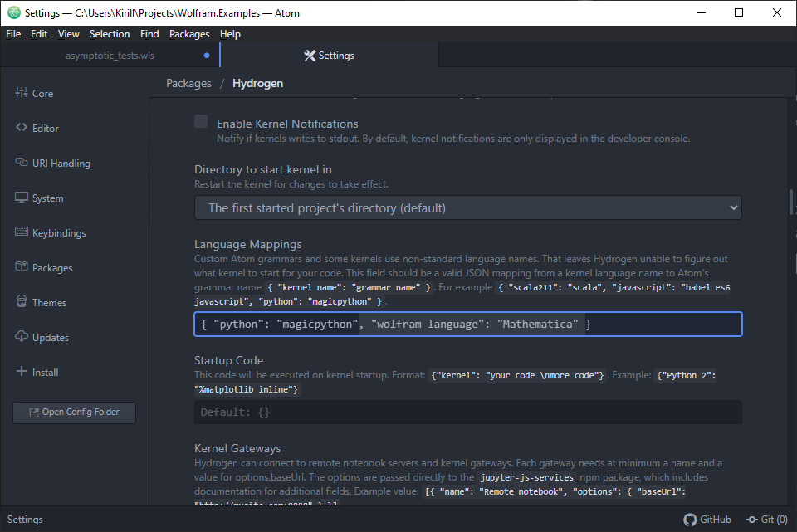
Task: Open the View menu
Action: (69, 34)
